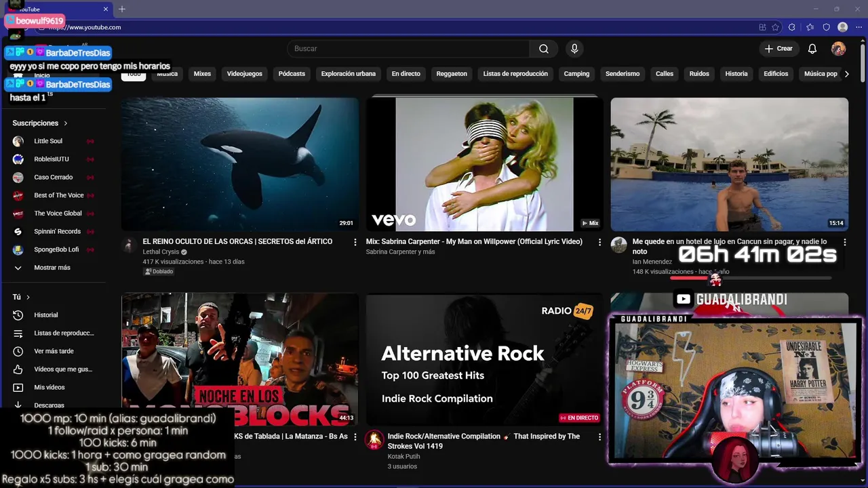Open Mis vídeos in the sidebar

tap(50, 388)
